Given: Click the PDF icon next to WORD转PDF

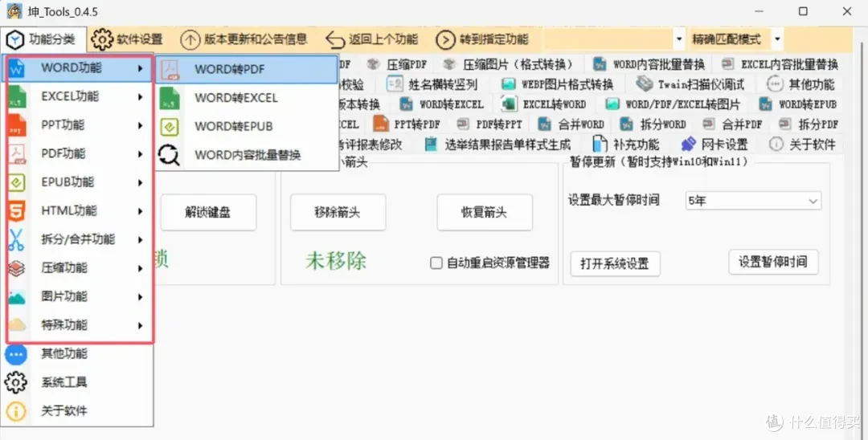Looking at the screenshot, I should click(x=170, y=70).
